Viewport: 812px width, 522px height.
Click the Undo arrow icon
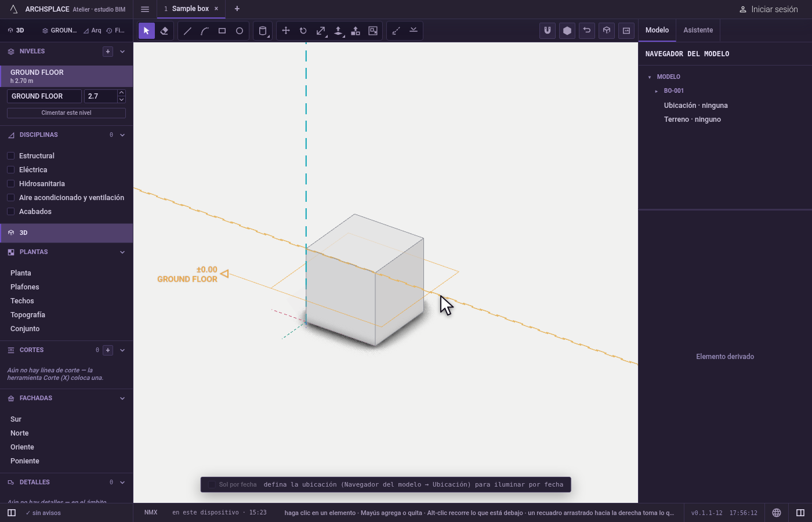click(587, 31)
